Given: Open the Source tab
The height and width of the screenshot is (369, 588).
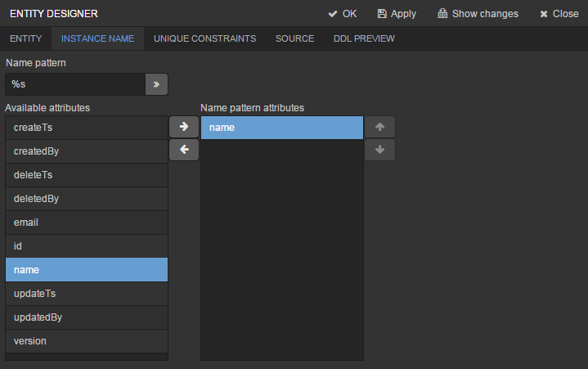Looking at the screenshot, I should (x=294, y=38).
